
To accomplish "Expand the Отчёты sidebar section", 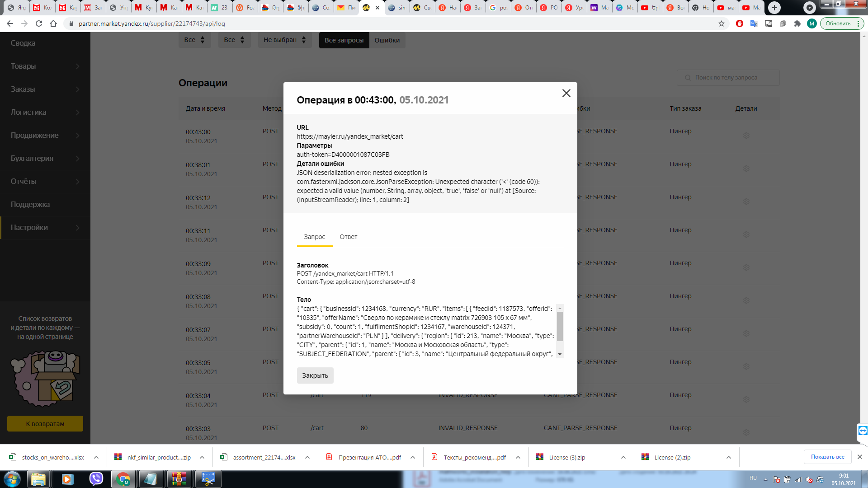I will [x=45, y=181].
